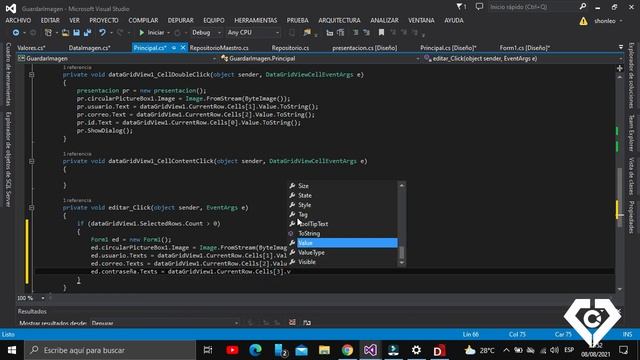Image resolution: width=640 pixels, height=360 pixels.
Task: Click the Visual Studio taskbar icon
Action: [370, 350]
